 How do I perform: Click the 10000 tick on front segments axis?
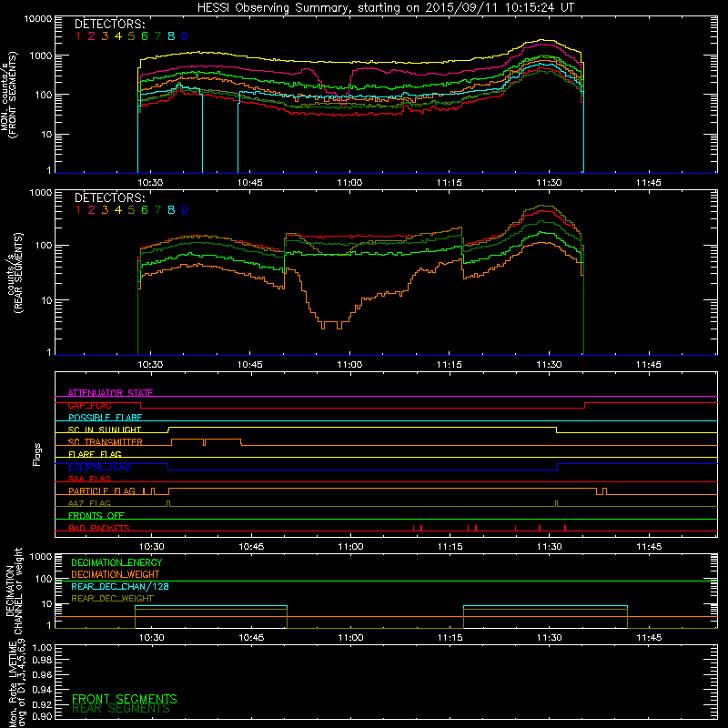(x=38, y=18)
